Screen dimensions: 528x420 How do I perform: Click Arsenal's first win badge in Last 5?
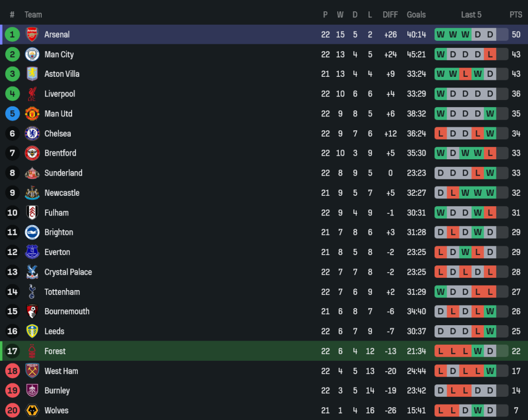pos(440,35)
